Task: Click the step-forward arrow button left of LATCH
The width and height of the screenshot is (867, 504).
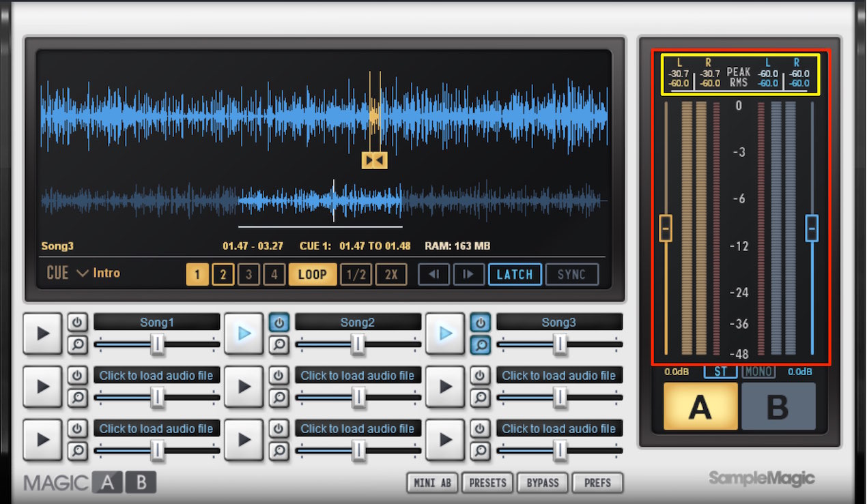Action: 469,274
